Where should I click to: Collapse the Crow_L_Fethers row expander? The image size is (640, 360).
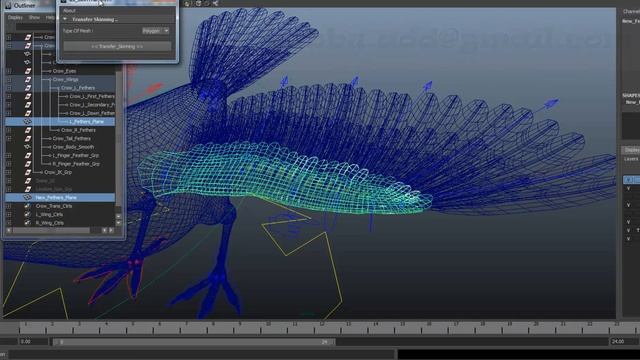9,88
